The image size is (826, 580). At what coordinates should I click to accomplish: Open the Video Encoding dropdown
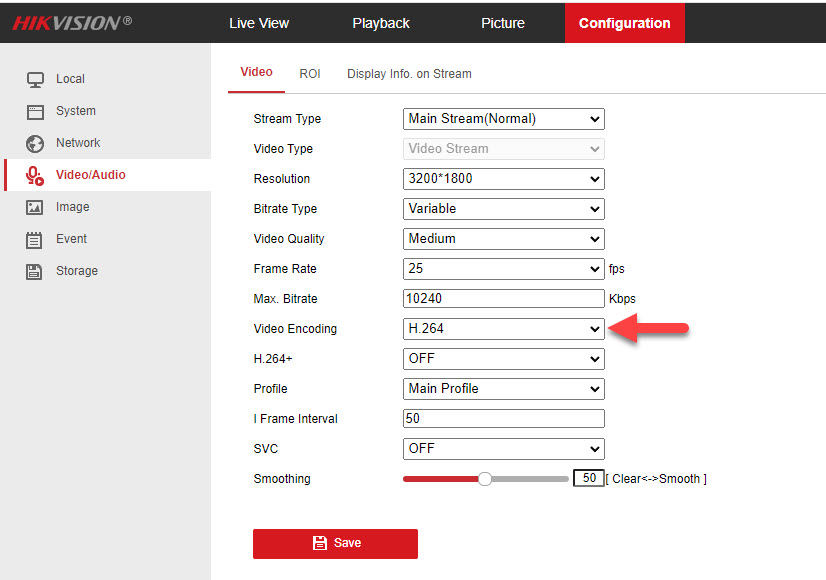504,329
